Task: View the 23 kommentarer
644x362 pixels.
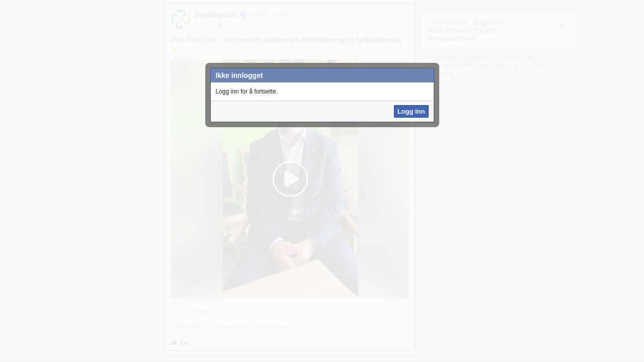Action: (x=231, y=327)
